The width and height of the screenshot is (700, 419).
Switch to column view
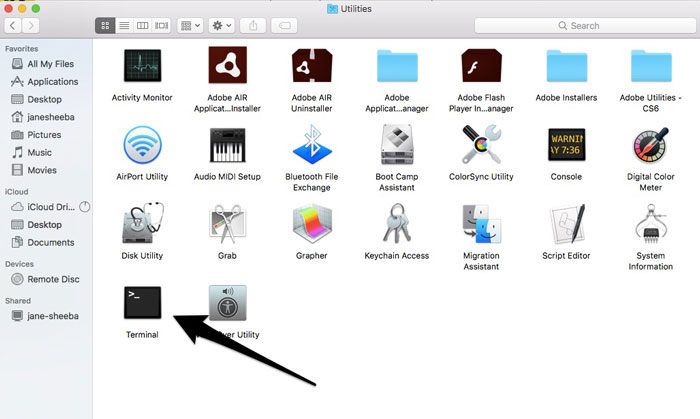(x=143, y=25)
